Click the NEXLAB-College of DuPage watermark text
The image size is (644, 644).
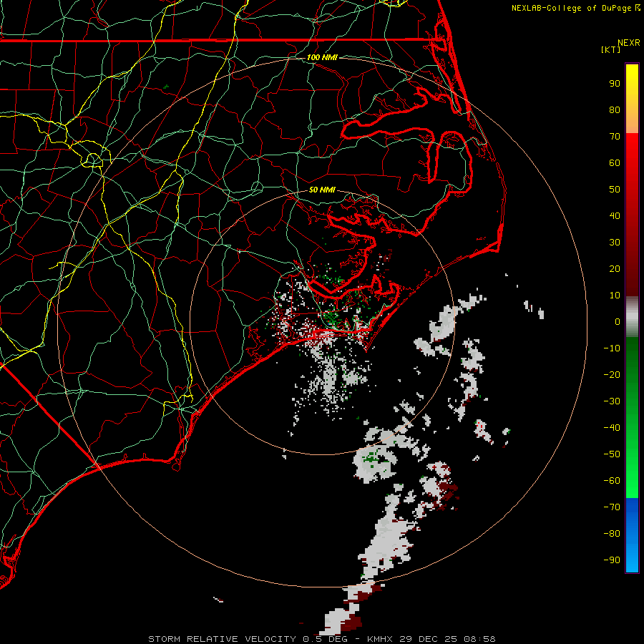click(x=575, y=8)
